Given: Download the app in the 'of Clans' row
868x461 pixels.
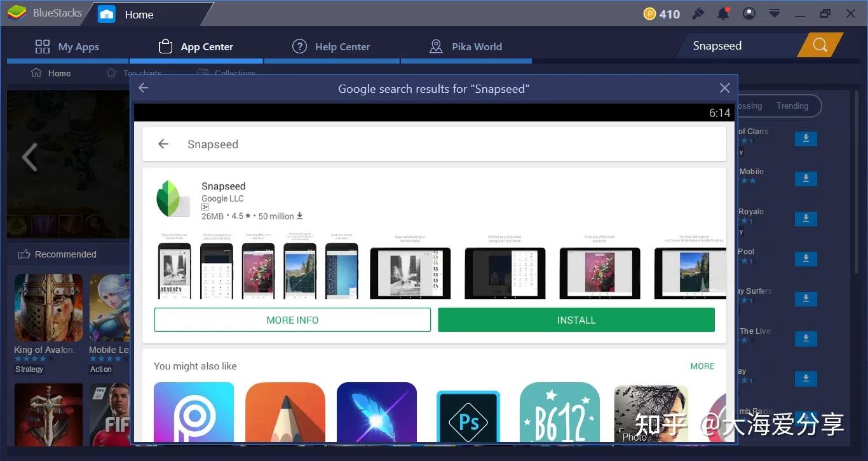Looking at the screenshot, I should [x=806, y=139].
